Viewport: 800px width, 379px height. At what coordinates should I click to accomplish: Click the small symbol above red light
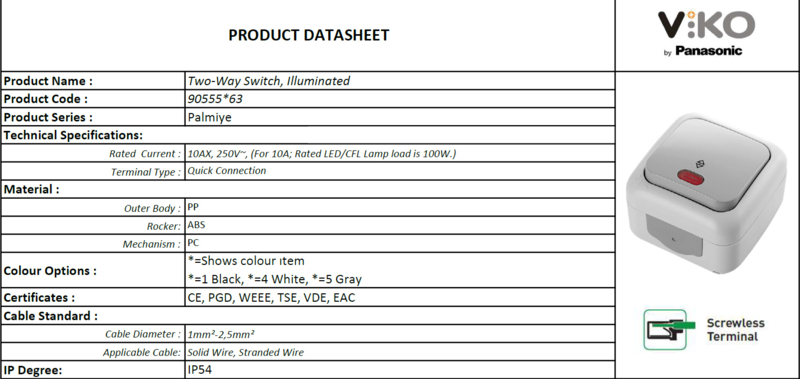[698, 164]
